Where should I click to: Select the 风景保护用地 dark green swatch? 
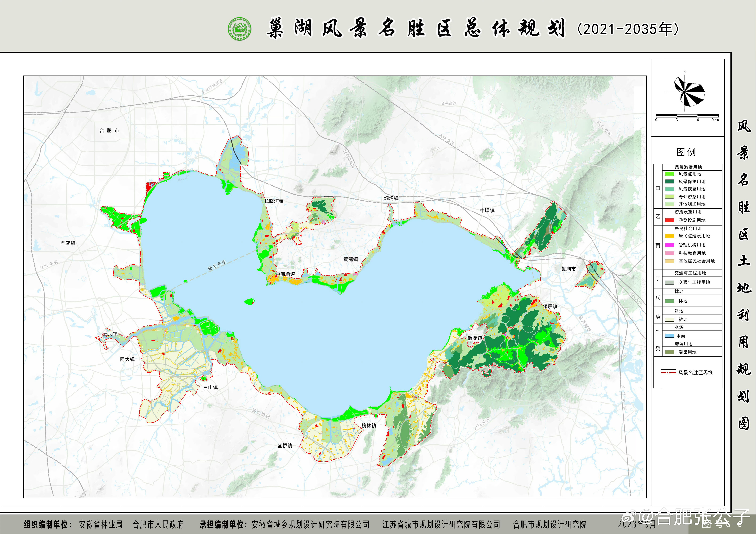(x=669, y=181)
